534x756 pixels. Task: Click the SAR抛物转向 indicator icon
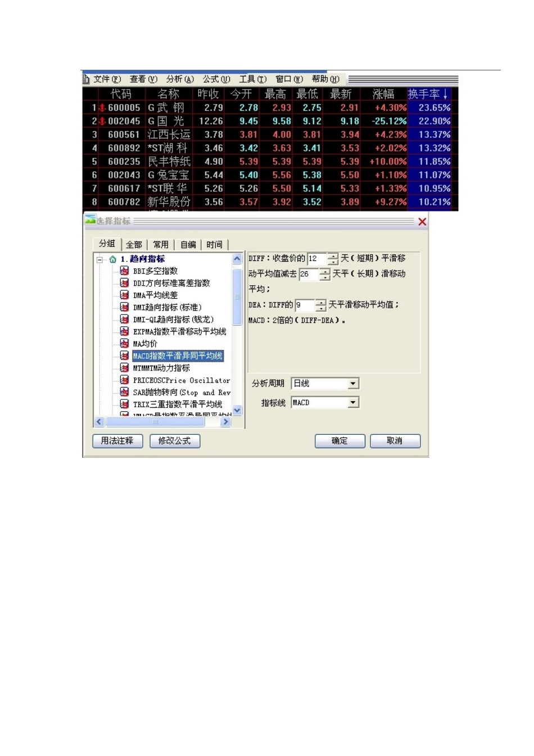click(x=124, y=392)
